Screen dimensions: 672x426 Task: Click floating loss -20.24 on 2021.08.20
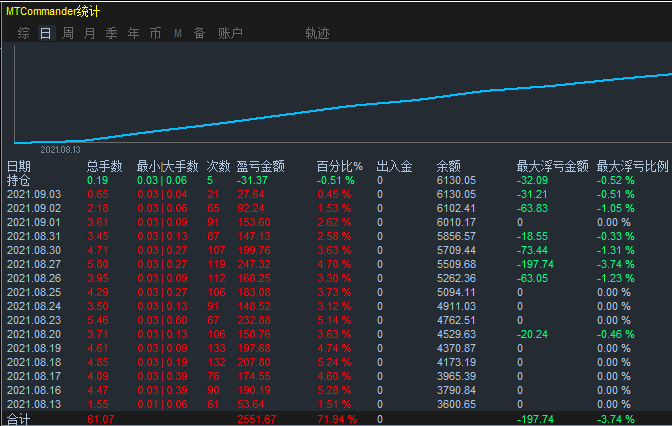point(532,334)
